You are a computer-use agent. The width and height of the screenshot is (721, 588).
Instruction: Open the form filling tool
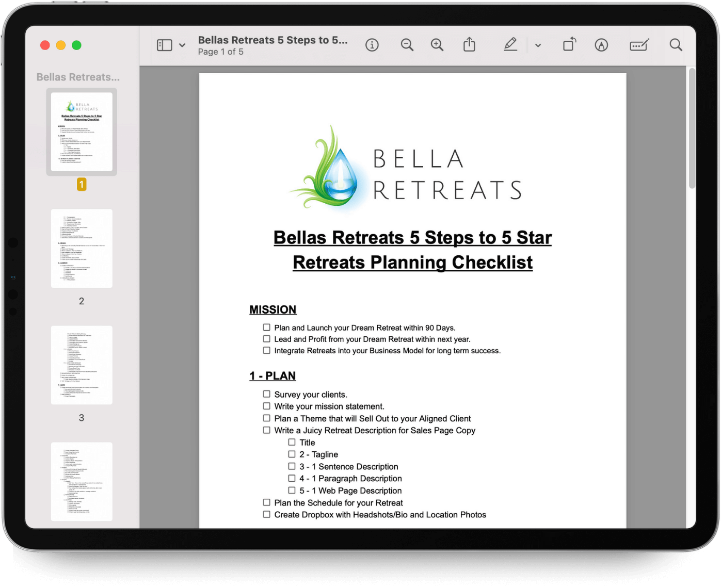click(639, 45)
